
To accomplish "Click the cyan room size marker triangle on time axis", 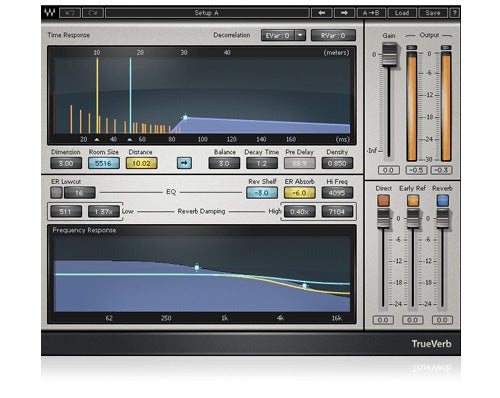I will pos(130,140).
